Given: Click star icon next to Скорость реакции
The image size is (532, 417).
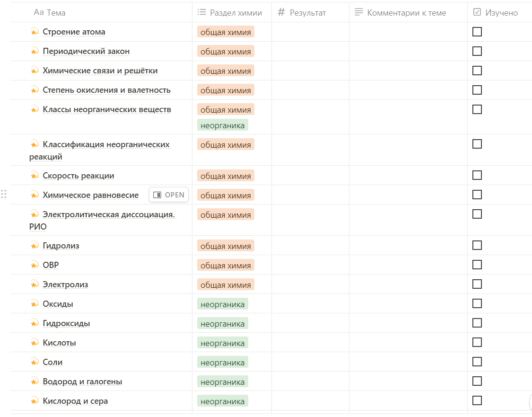Looking at the screenshot, I should click(34, 175).
